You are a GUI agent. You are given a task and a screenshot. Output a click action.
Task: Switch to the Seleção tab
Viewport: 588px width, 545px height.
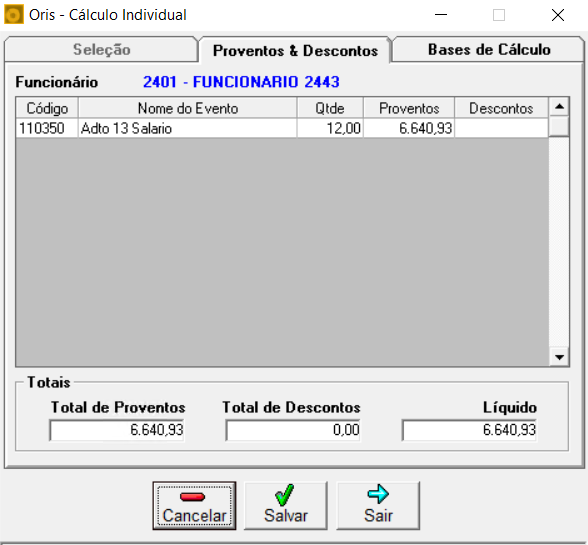pos(101,50)
